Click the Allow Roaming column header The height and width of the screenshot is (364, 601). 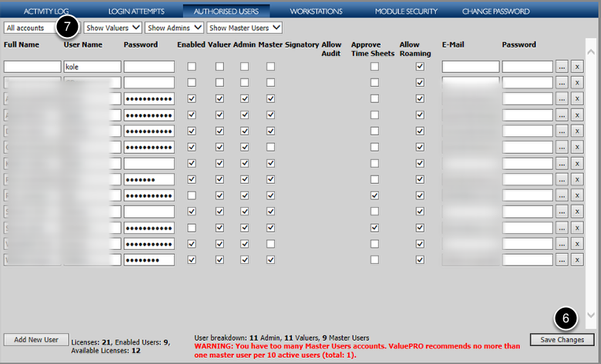click(415, 49)
